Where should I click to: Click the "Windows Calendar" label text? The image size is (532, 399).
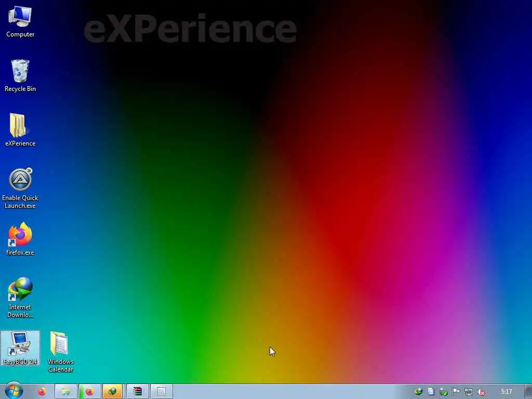click(60, 365)
